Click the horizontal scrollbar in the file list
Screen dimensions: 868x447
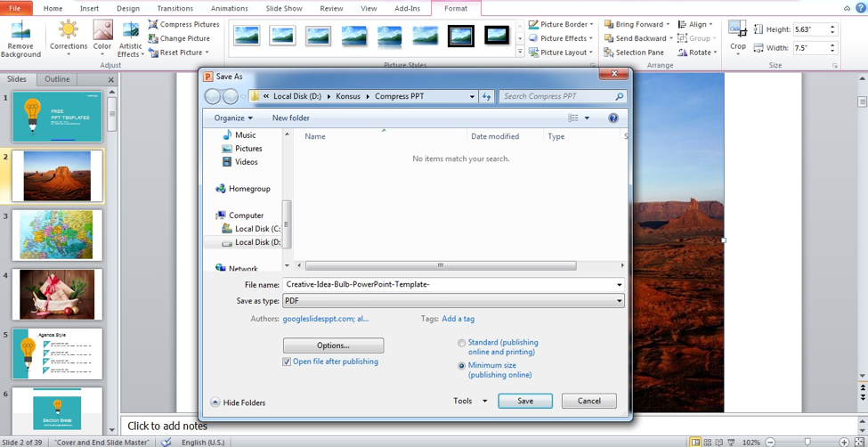(x=441, y=266)
